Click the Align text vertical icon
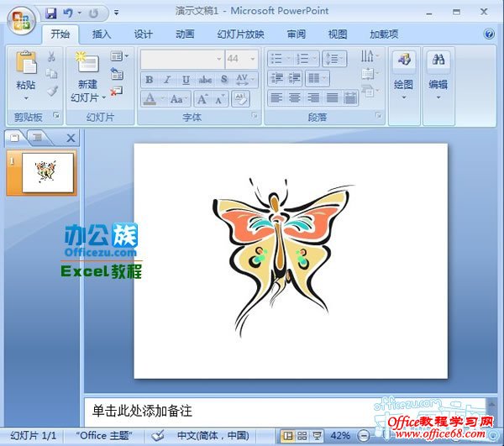 point(370,74)
